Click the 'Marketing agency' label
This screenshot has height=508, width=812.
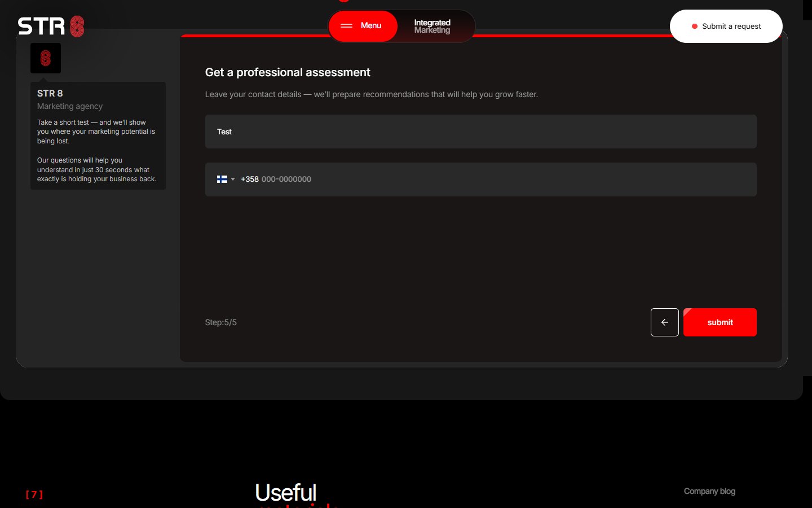point(70,106)
